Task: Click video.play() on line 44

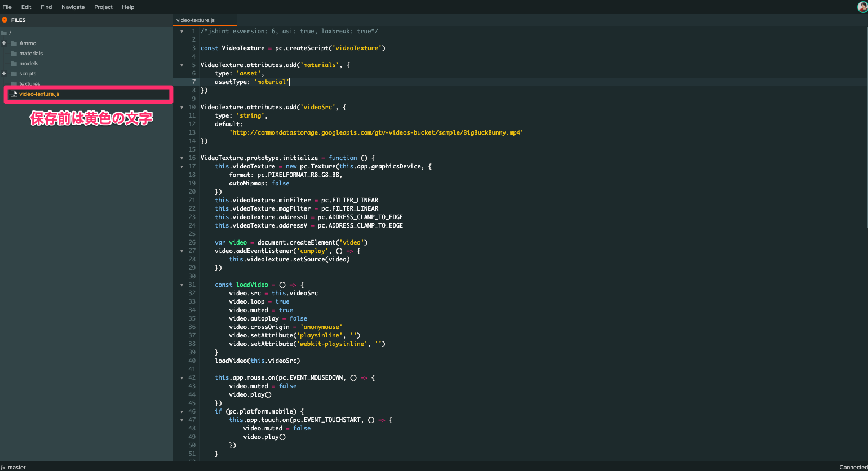Action: click(x=250, y=395)
